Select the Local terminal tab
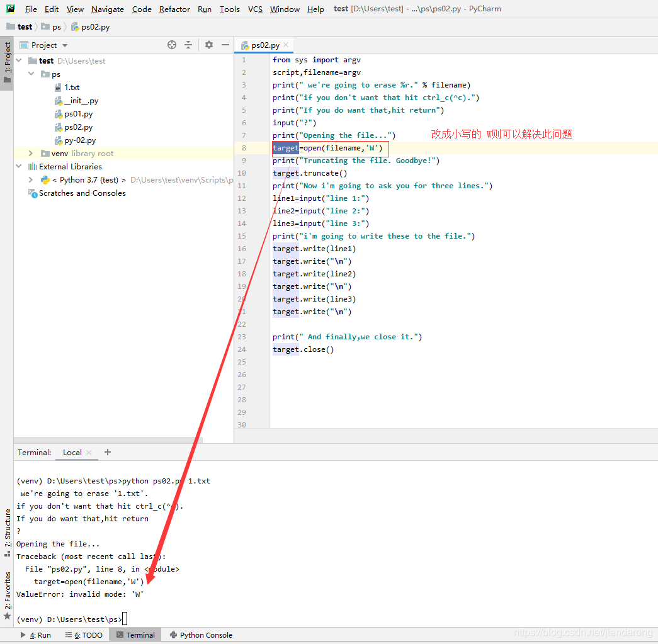 pyautogui.click(x=72, y=452)
